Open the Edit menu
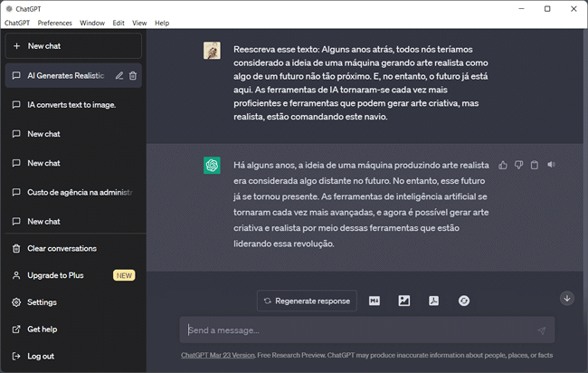This screenshot has height=373, width=588. [x=119, y=23]
